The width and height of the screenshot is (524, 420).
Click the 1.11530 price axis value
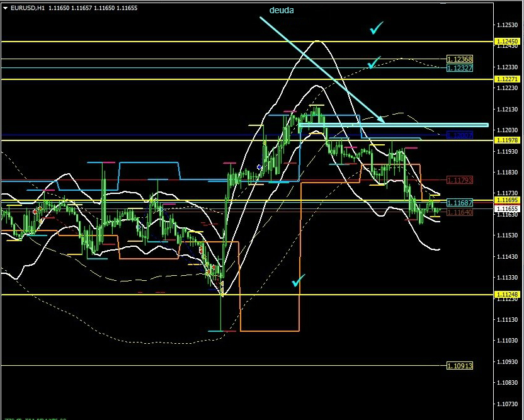pos(508,236)
